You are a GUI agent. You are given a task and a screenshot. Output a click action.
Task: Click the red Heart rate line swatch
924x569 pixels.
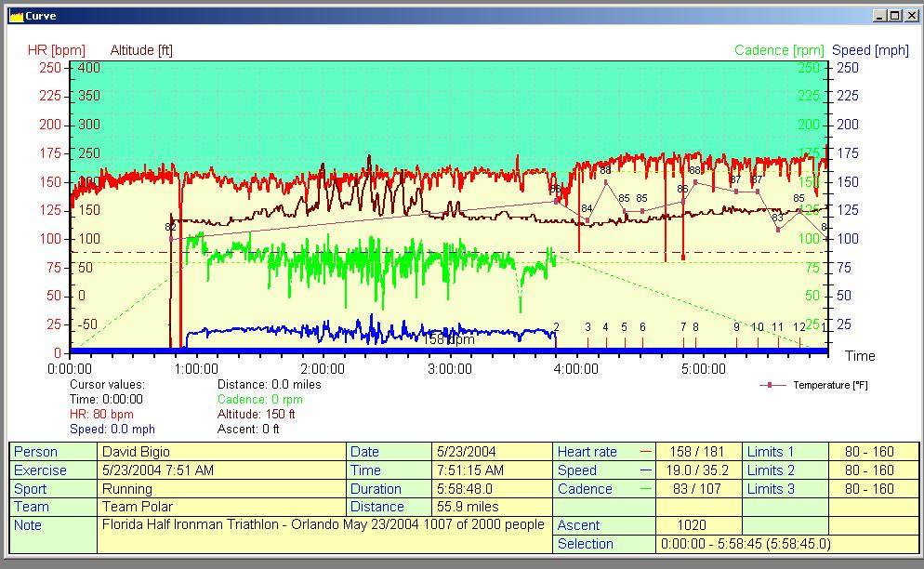tap(646, 452)
